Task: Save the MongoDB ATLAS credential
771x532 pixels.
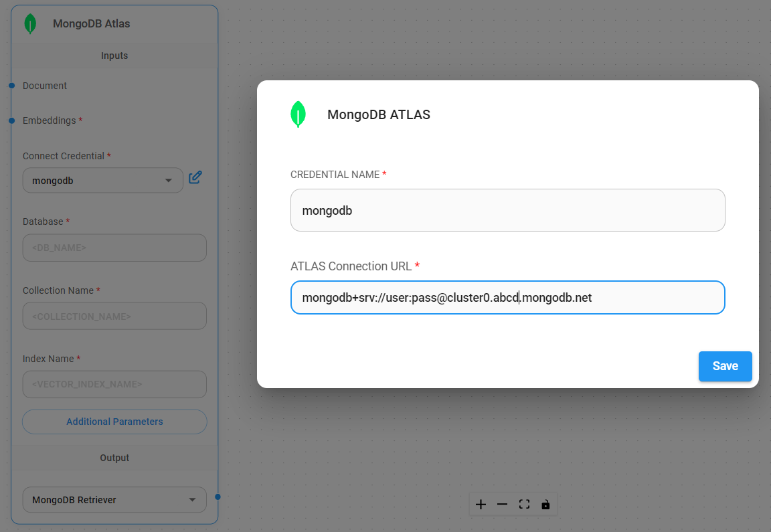Action: [x=725, y=366]
